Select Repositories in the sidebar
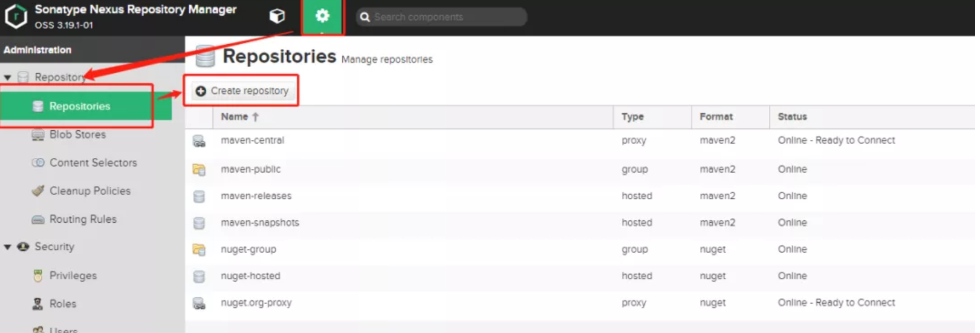 coord(86,107)
